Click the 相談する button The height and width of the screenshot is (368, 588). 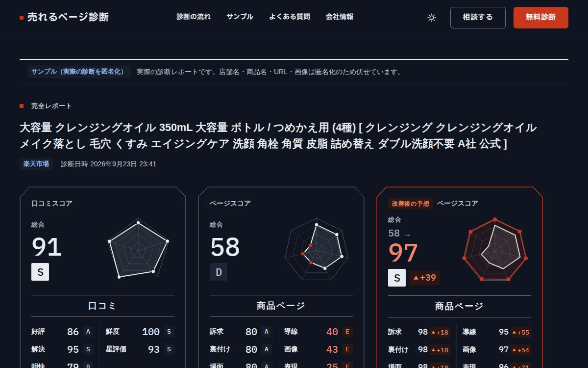(x=478, y=18)
